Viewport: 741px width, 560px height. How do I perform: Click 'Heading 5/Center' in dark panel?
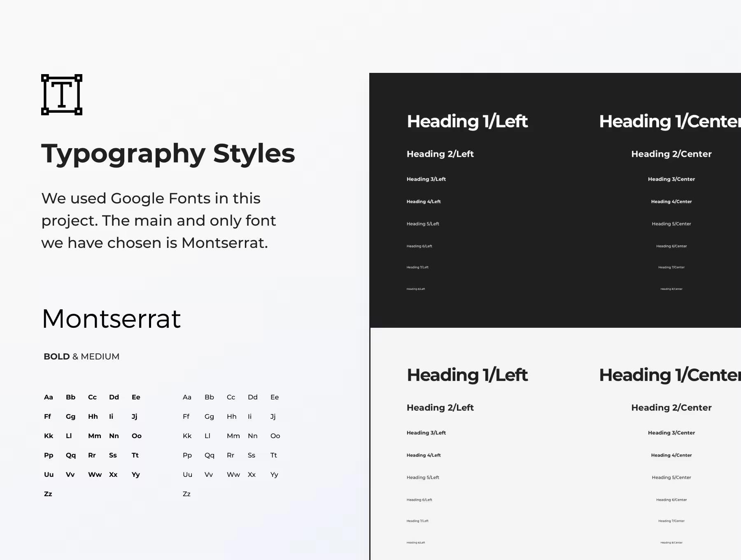[x=671, y=224]
